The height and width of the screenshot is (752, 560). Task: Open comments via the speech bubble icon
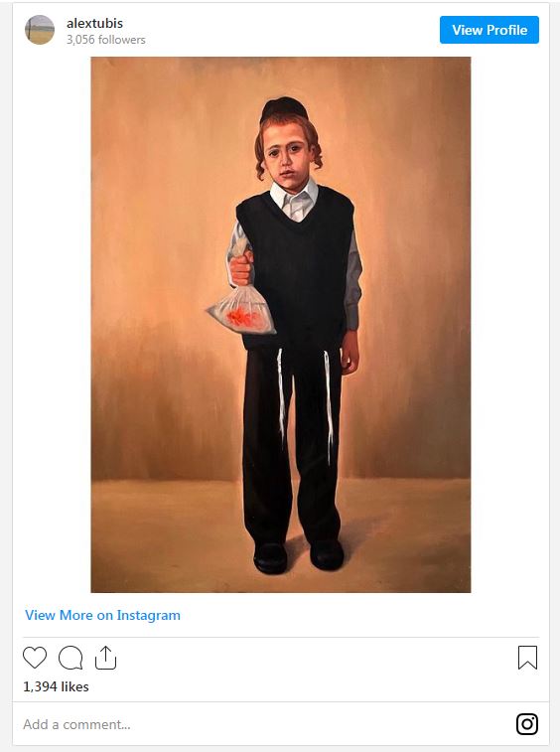(x=70, y=658)
